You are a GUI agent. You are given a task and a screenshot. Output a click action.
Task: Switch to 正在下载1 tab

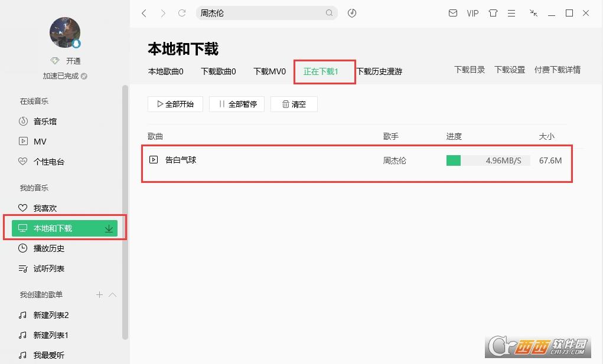click(x=321, y=71)
